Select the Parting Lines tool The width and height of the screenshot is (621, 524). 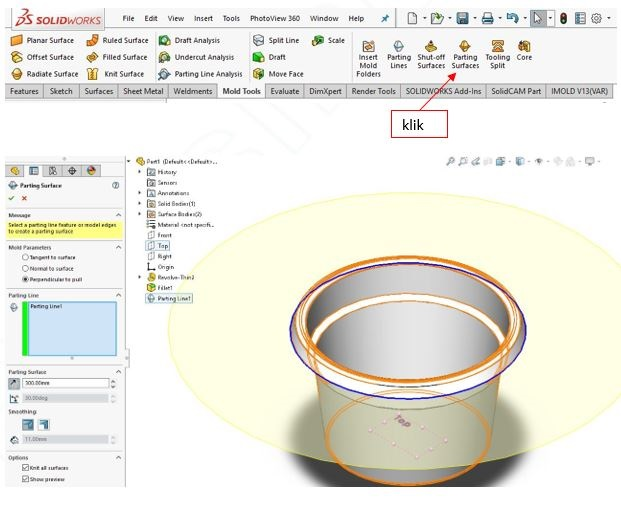coord(399,46)
